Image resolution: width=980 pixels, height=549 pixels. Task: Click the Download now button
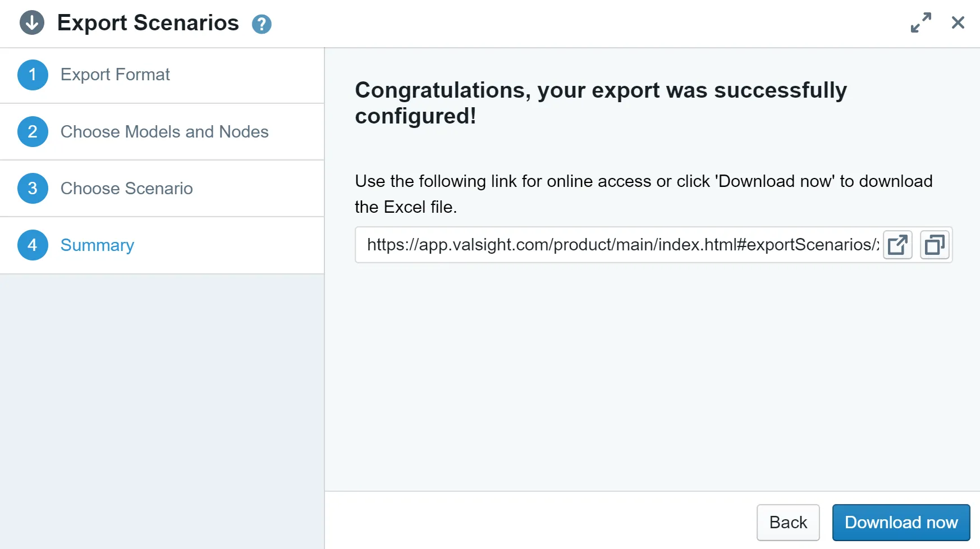901,523
